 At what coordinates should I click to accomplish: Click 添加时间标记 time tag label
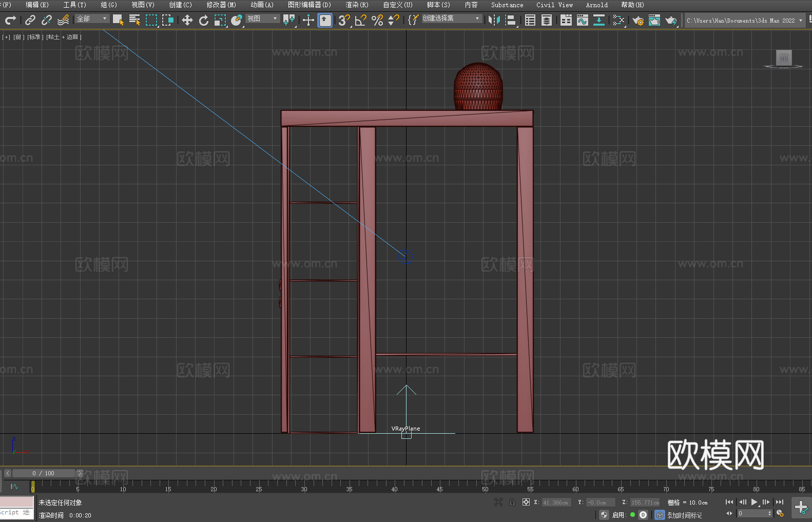pos(684,515)
